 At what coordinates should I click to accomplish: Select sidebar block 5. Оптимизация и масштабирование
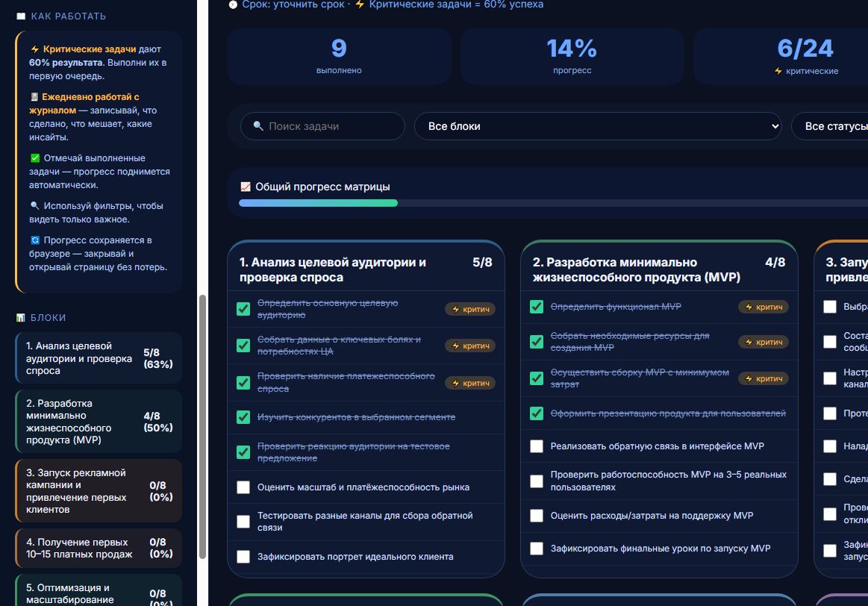point(99,590)
